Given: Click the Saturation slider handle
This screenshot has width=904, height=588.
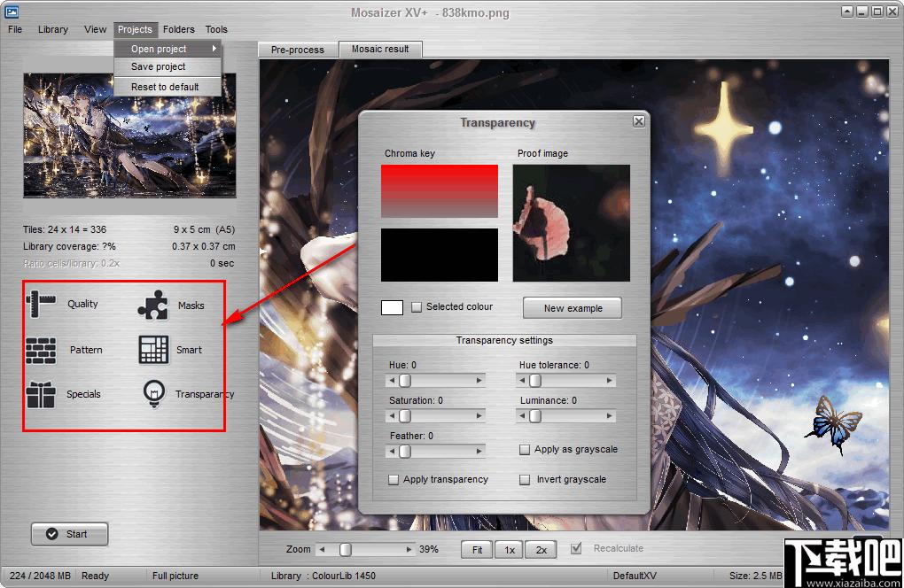Looking at the screenshot, I should 405,416.
